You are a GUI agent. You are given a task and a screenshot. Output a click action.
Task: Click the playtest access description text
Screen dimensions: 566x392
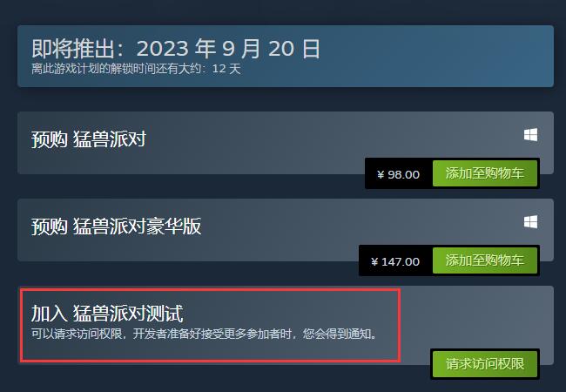pos(205,334)
